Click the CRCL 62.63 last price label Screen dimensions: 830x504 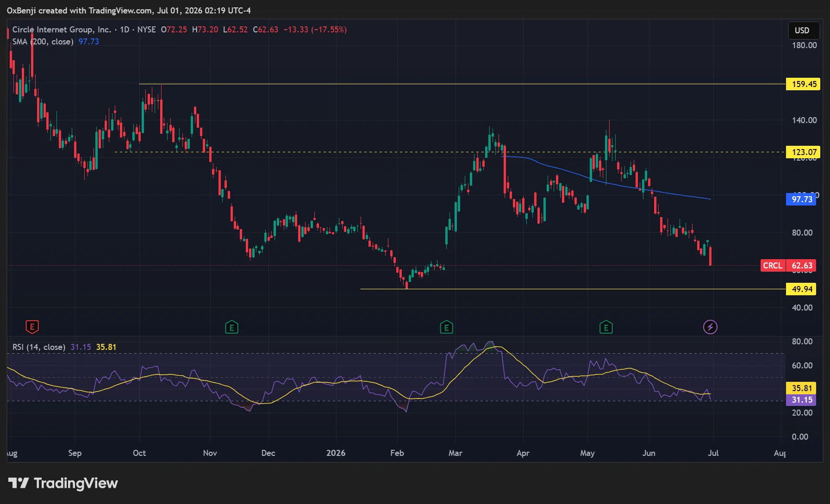(788, 266)
